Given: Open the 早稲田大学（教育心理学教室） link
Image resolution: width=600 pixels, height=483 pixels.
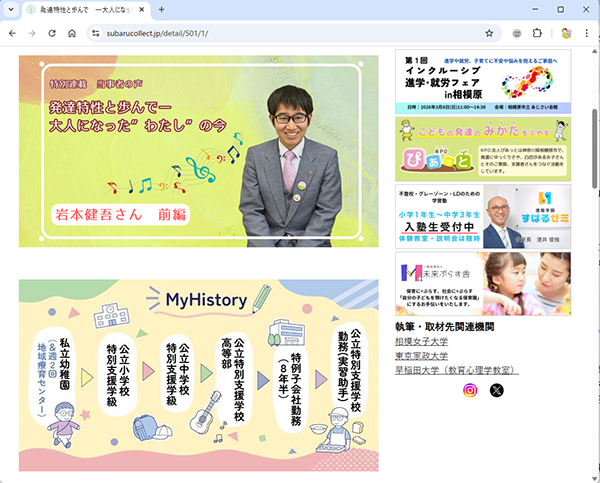Looking at the screenshot, I should [457, 370].
